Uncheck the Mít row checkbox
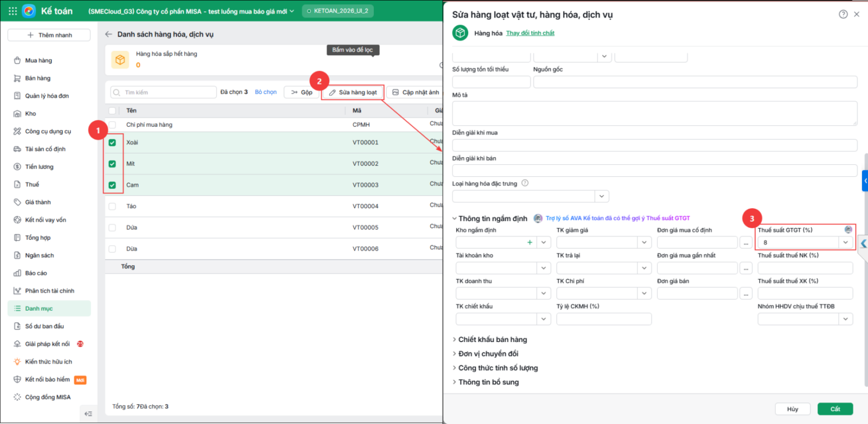This screenshot has width=868, height=424. point(112,164)
